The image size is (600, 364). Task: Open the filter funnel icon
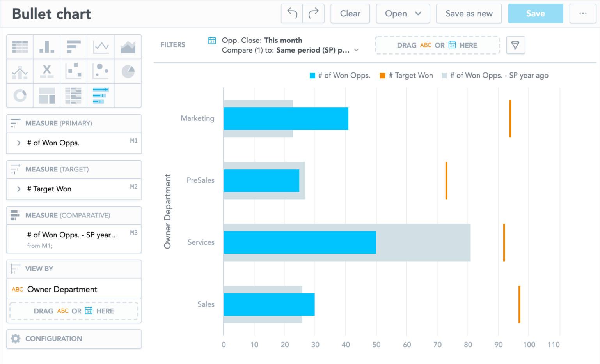point(515,45)
